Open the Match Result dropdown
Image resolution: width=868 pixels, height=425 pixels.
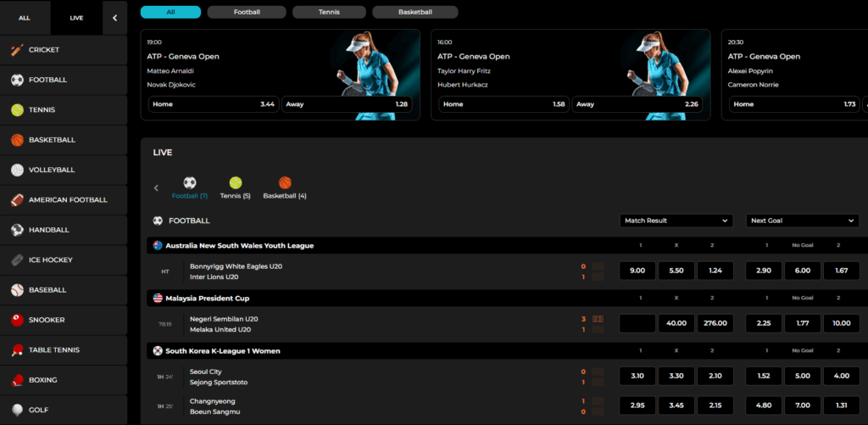(676, 221)
